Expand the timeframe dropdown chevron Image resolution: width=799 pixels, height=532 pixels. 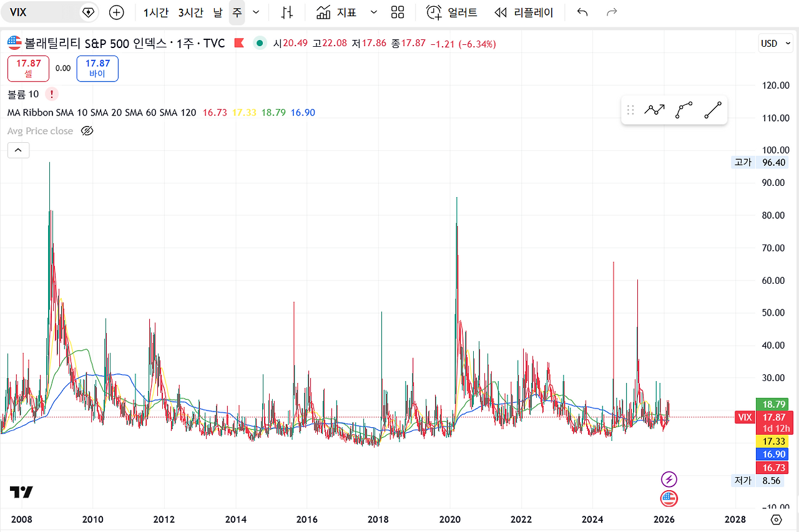pos(256,12)
